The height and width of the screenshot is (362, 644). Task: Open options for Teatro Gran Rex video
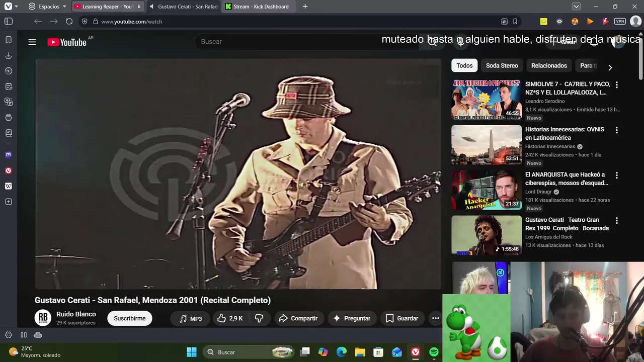617,221
